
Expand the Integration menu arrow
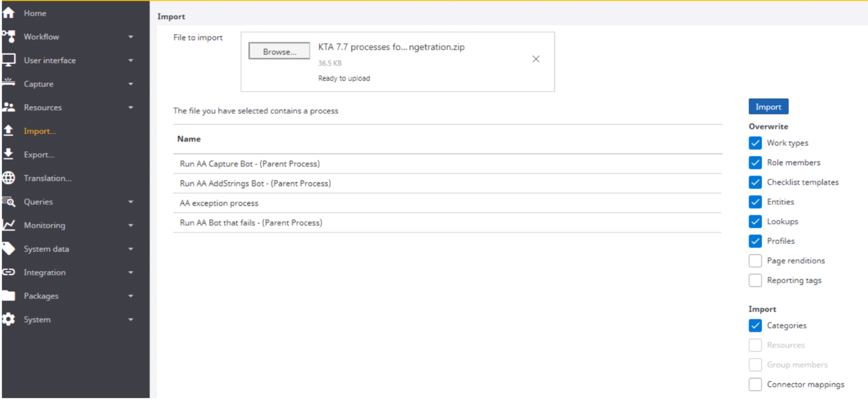point(131,273)
